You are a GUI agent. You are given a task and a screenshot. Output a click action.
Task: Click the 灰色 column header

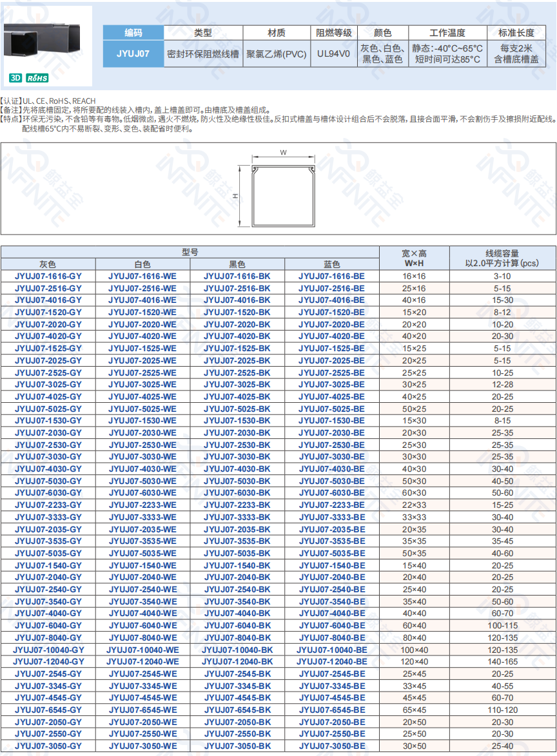coord(48,264)
